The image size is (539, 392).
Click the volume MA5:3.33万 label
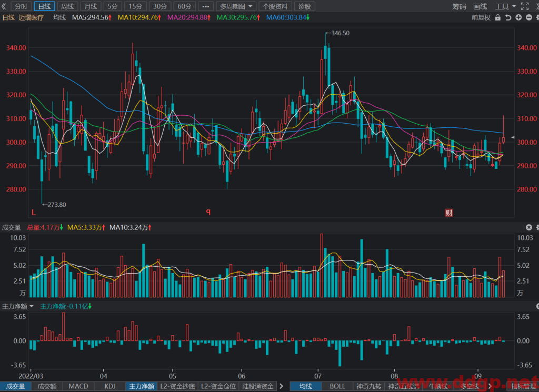(86, 227)
